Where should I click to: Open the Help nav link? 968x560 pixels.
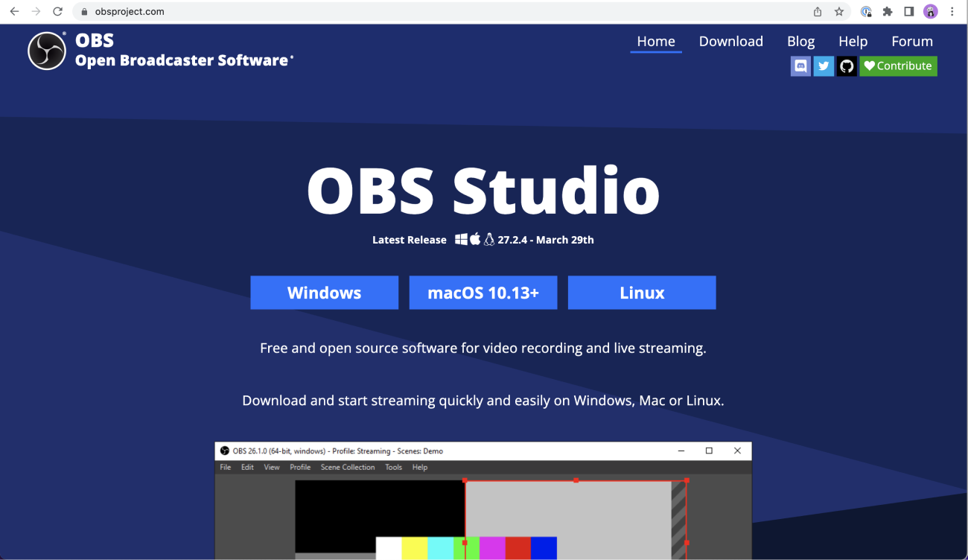point(853,42)
